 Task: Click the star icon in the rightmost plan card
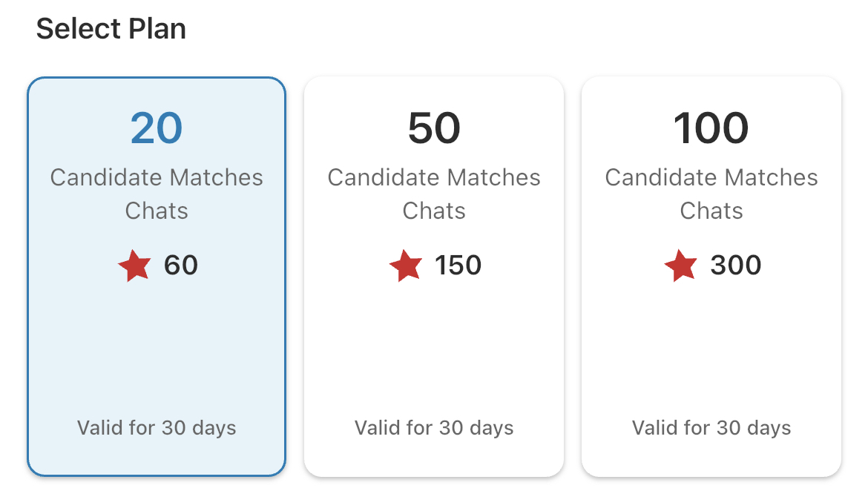(x=680, y=266)
